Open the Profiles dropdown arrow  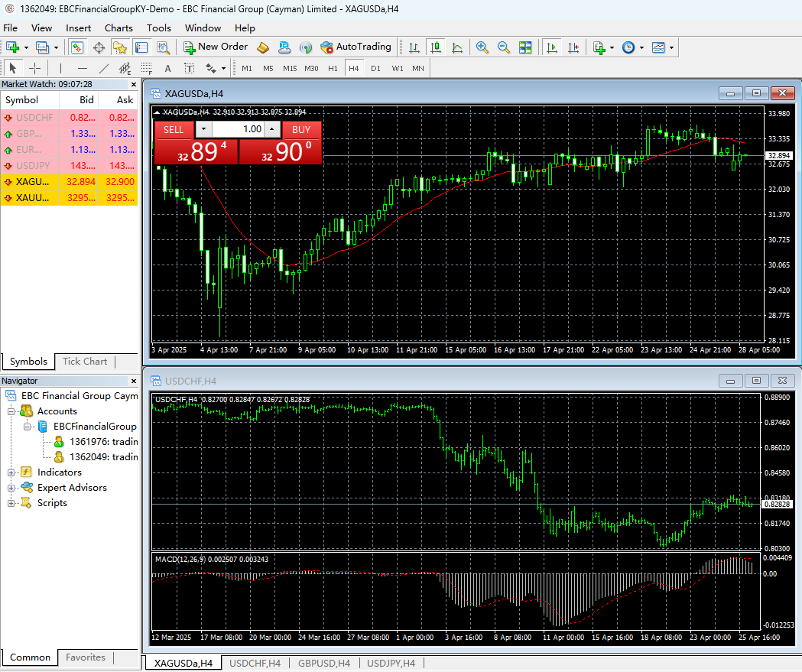(x=57, y=47)
